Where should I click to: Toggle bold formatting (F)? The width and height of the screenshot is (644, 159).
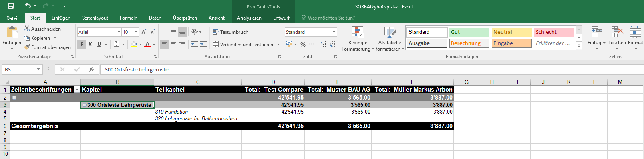(x=82, y=44)
